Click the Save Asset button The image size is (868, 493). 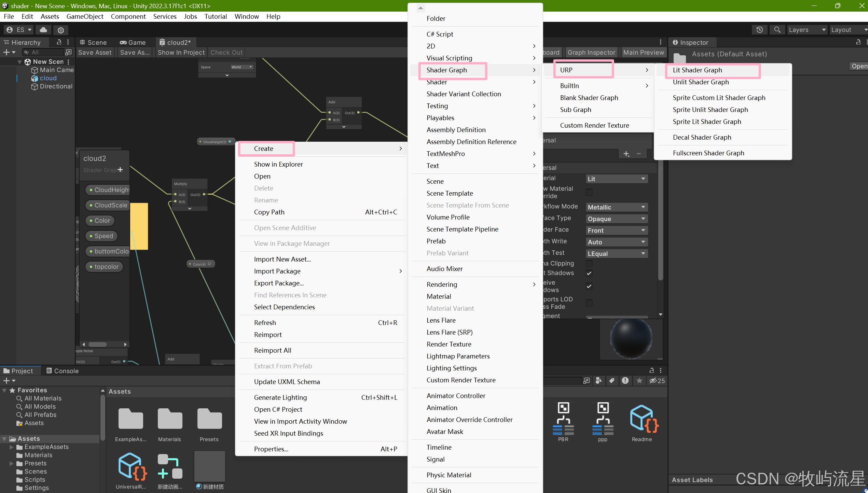tap(95, 52)
